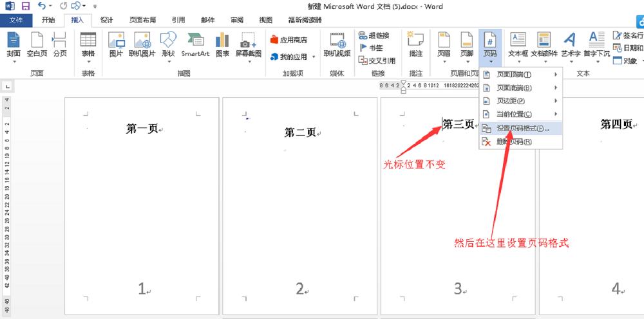This screenshot has width=644, height=319.
Task: Open the App Store (应用商店) add-in
Action: 289,40
